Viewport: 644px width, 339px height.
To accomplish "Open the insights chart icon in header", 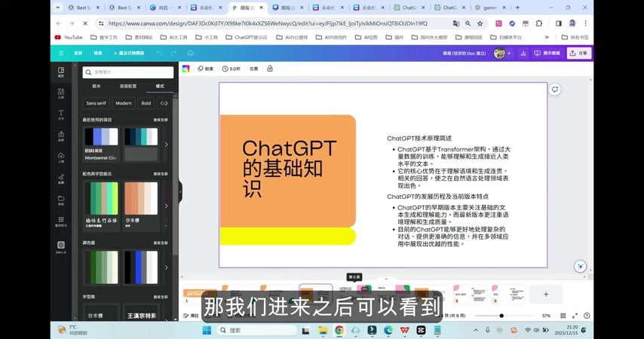I will pos(523,53).
